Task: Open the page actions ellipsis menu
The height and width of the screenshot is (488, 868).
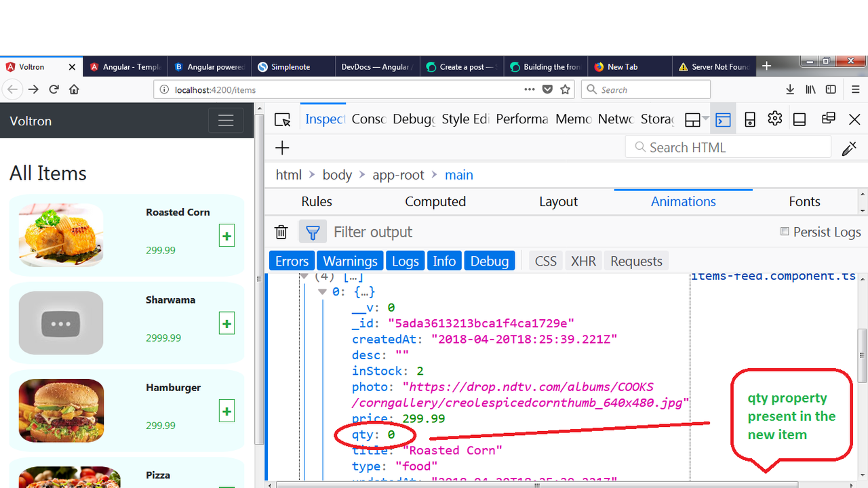Action: [530, 89]
